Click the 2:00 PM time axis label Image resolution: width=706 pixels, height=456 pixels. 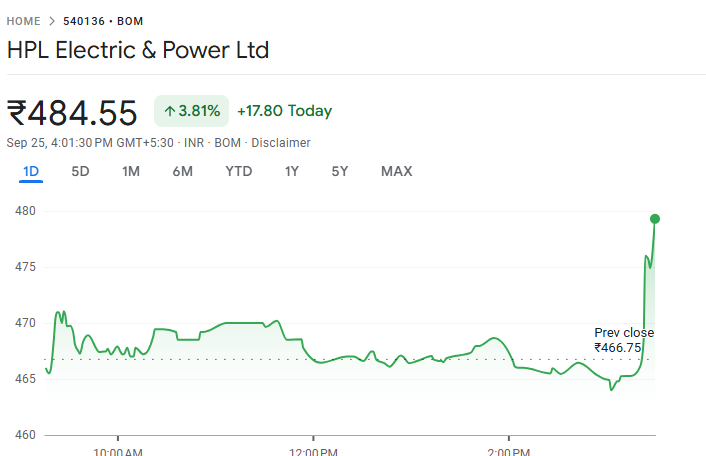tap(509, 451)
